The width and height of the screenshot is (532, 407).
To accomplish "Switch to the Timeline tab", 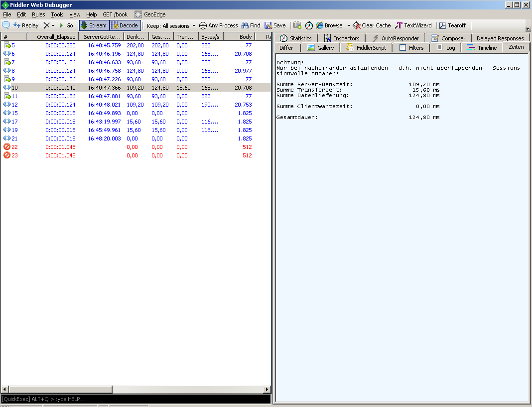I will pos(482,47).
